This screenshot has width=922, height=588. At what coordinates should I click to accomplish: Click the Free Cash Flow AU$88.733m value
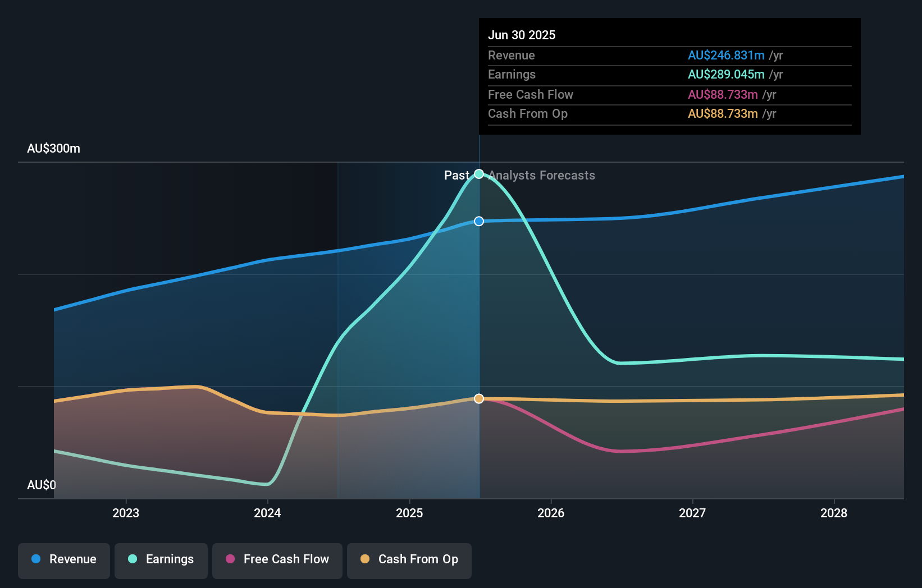coord(723,94)
